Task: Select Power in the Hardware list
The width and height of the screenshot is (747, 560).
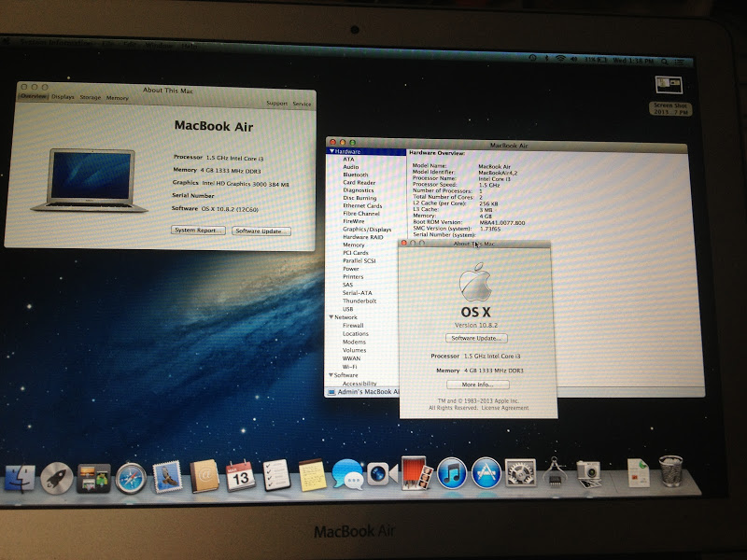Action: [351, 269]
